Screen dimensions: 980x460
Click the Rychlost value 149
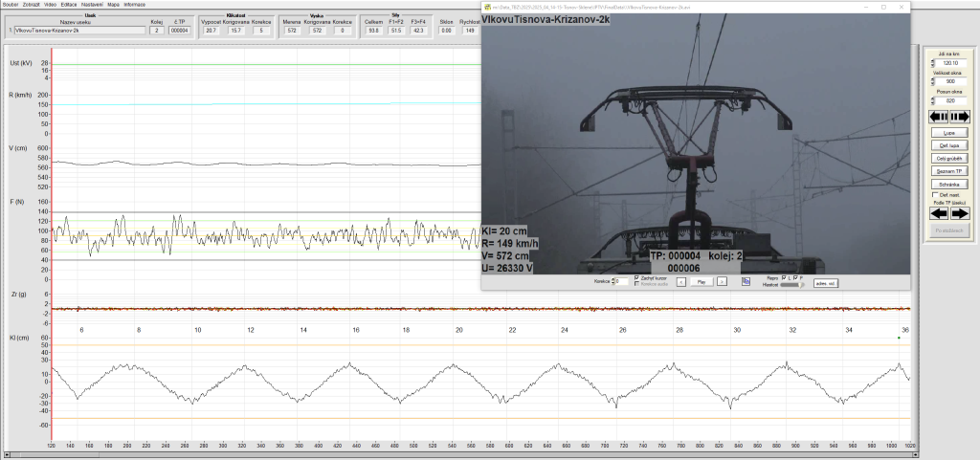[469, 30]
